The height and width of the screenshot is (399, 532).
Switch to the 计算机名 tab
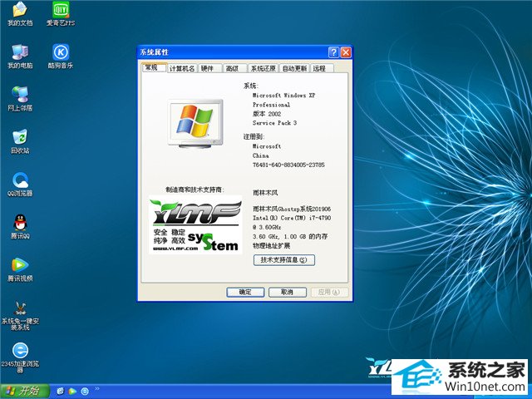tap(182, 68)
